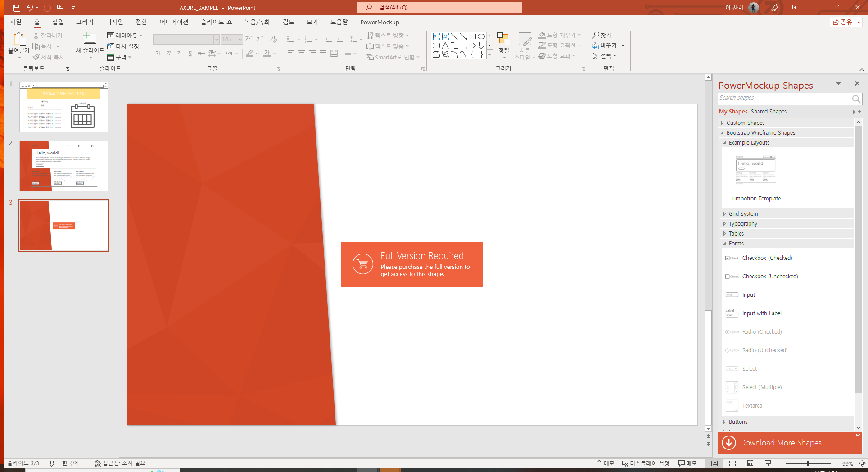Open the font size combo box

232,40
